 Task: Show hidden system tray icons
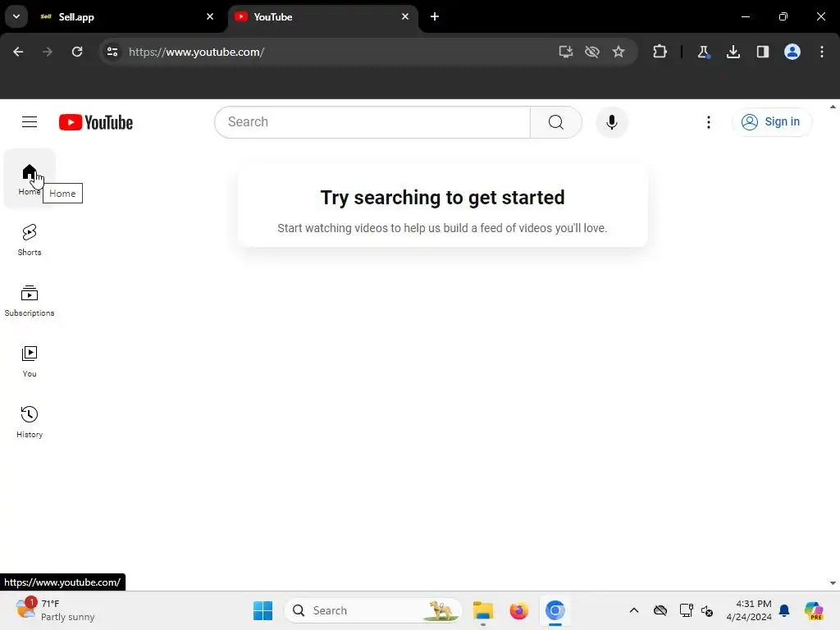point(634,610)
